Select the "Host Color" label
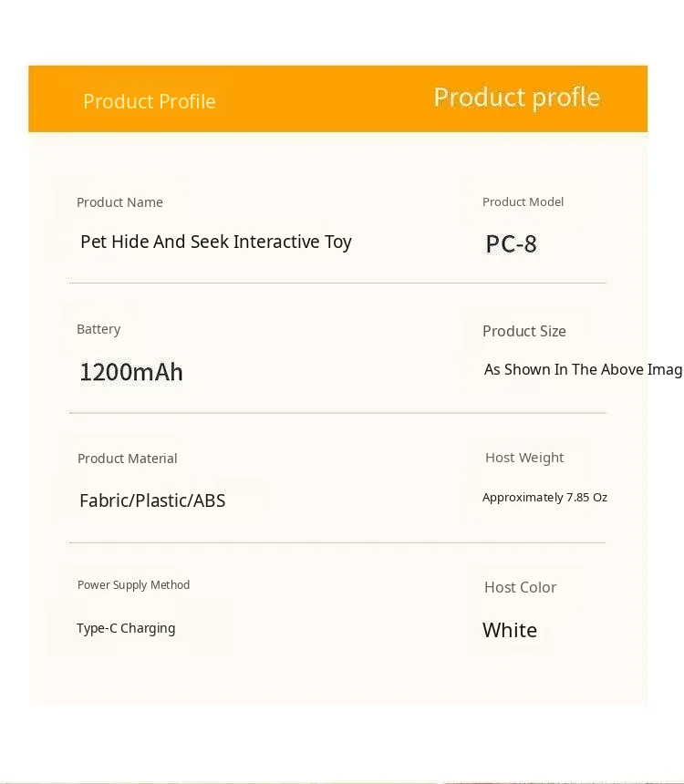The width and height of the screenshot is (684, 784). tap(520, 587)
